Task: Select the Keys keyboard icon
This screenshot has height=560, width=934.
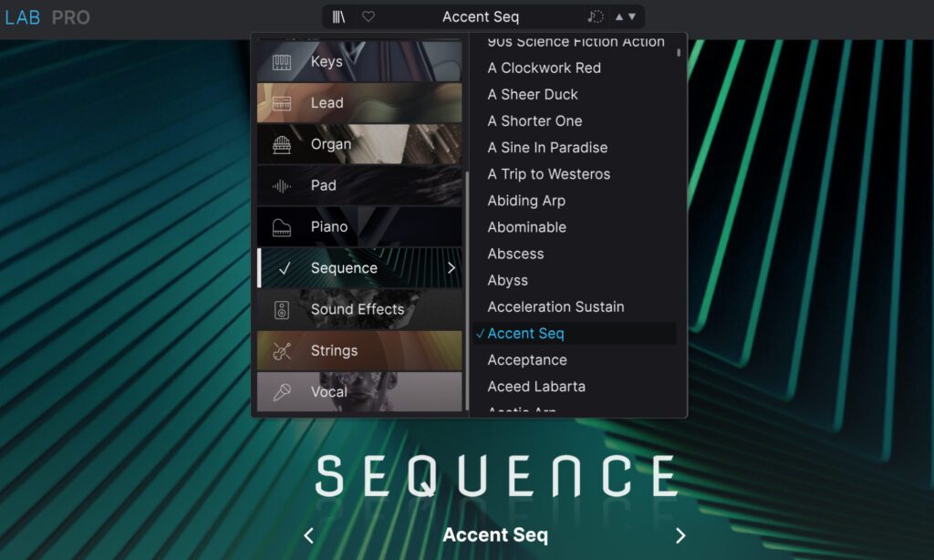Action: [x=282, y=62]
